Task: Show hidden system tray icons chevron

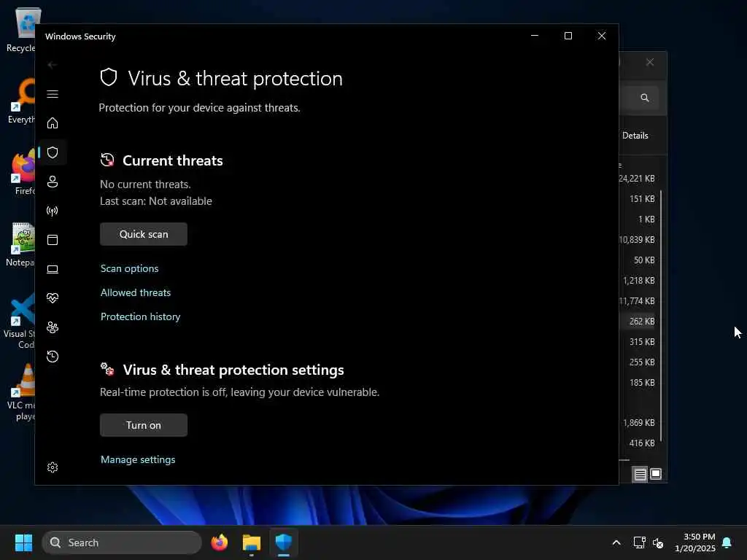Action: click(616, 542)
